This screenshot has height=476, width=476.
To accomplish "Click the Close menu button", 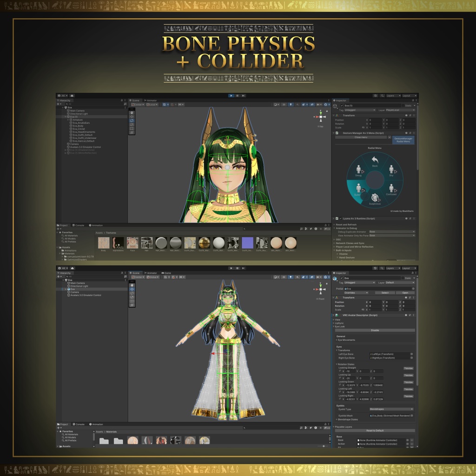I will coord(361,137).
